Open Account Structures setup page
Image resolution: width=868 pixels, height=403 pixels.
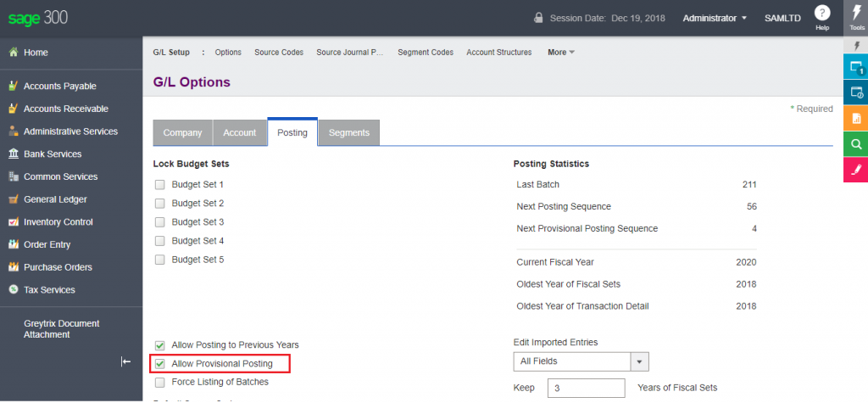pyautogui.click(x=498, y=53)
